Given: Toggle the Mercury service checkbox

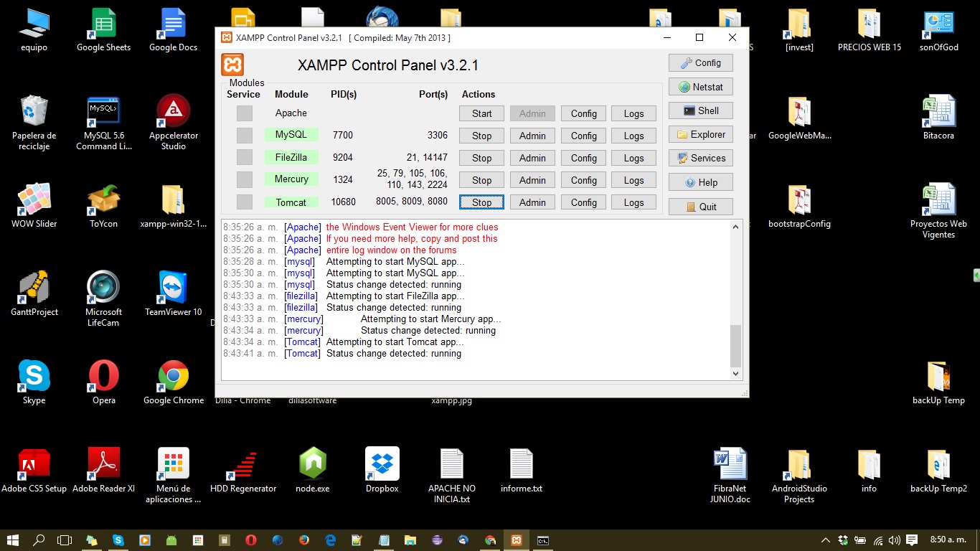Looking at the screenshot, I should click(x=245, y=179).
